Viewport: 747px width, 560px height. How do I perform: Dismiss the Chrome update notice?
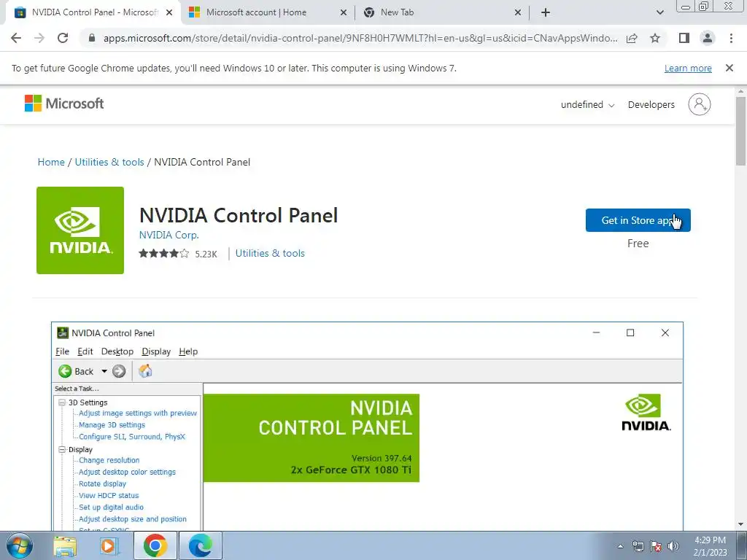click(x=729, y=68)
